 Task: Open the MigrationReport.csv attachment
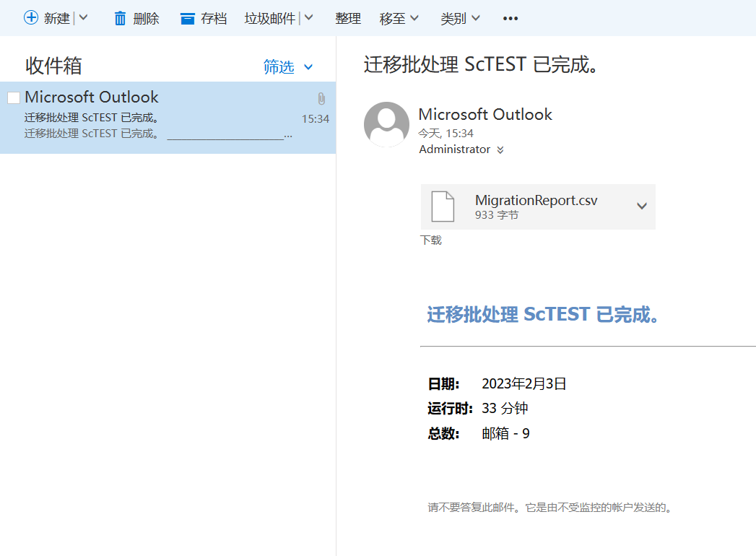coord(538,207)
